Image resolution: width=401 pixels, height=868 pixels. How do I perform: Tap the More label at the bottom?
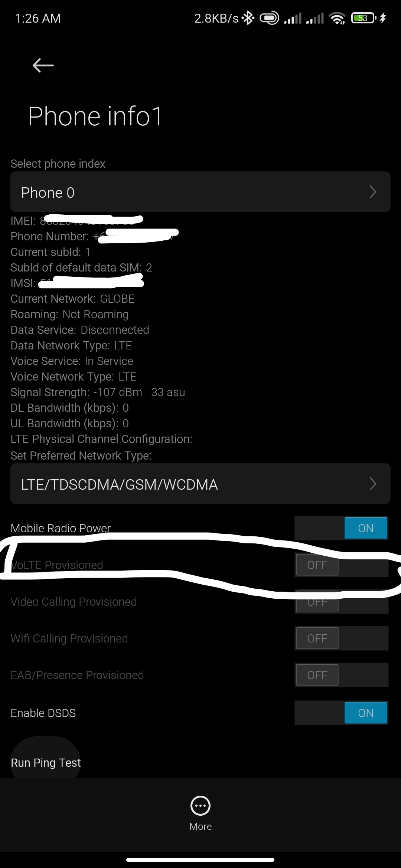(200, 826)
